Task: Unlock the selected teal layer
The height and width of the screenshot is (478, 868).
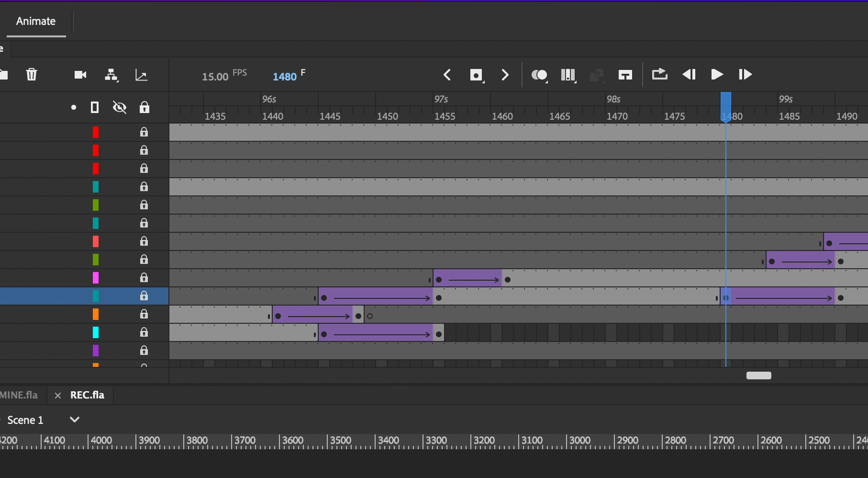Action: tap(144, 296)
